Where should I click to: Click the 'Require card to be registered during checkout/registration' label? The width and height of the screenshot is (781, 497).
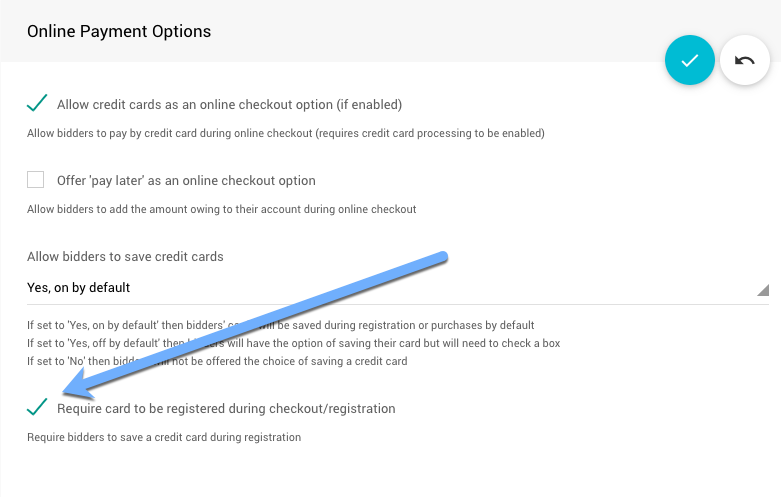[226, 408]
